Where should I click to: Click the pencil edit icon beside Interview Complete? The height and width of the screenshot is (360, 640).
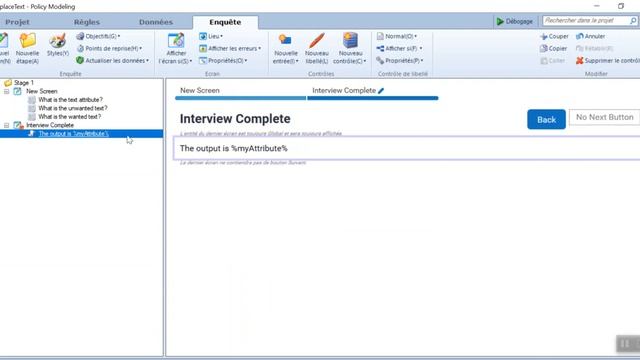coord(381,91)
